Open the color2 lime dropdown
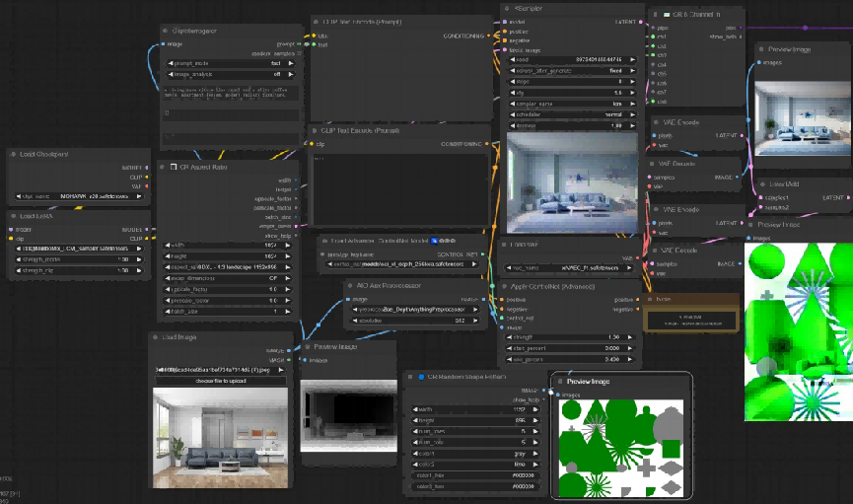Image resolution: width=853 pixels, height=504 pixels. click(x=475, y=465)
